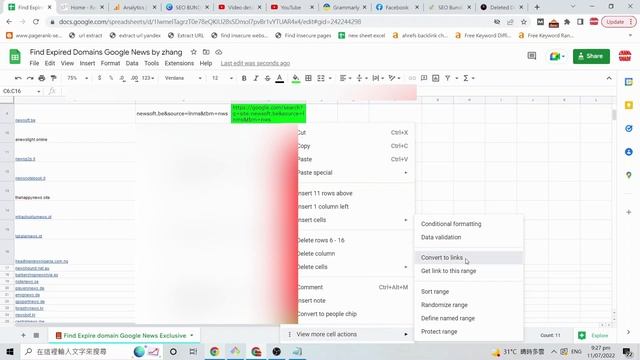
Task: Open horizontal align dropdown
Action: tap(345, 78)
